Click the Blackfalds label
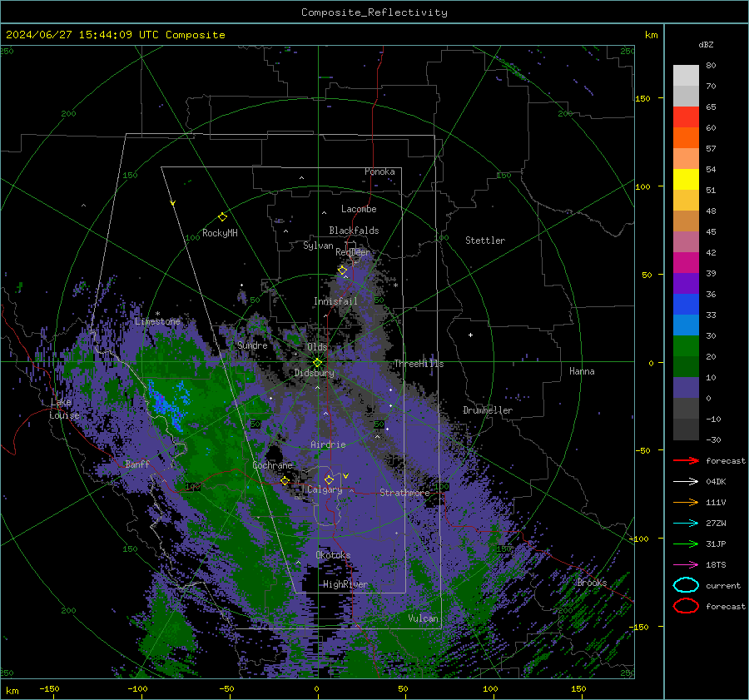 coord(354,231)
